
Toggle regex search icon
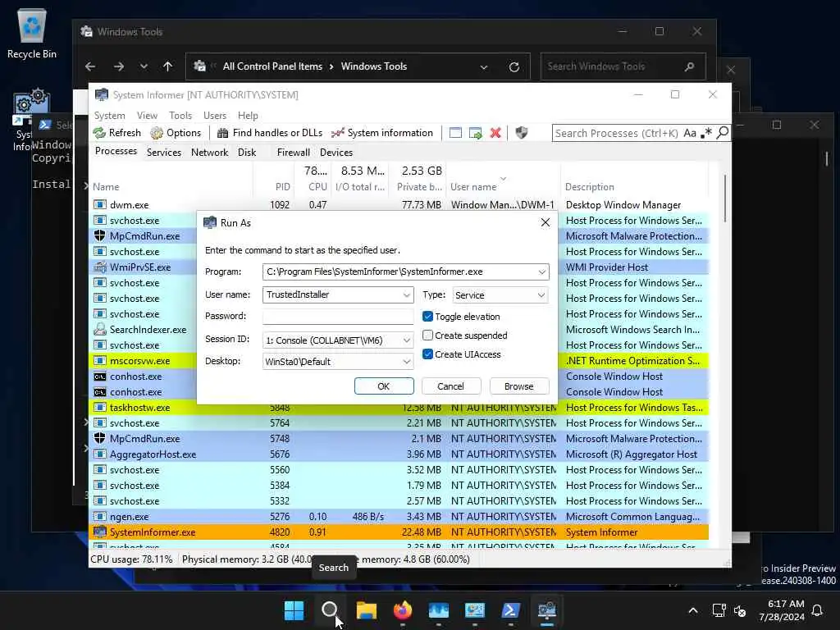(706, 133)
